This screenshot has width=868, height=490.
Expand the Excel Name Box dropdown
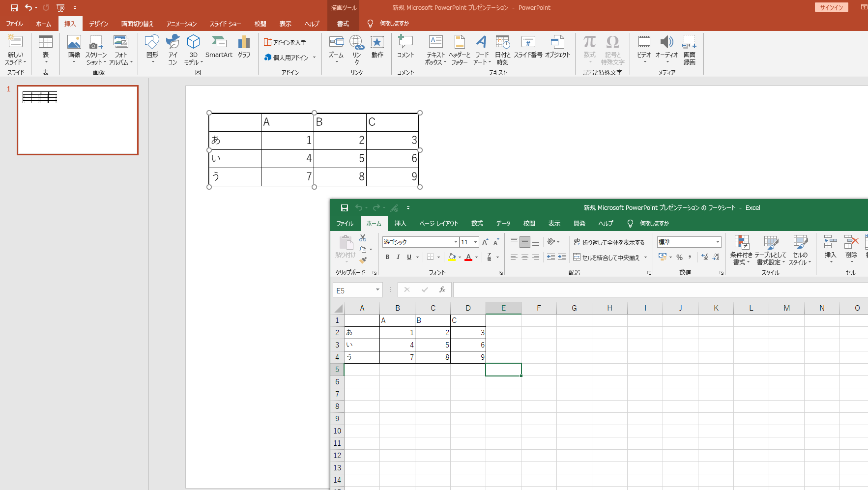(377, 290)
